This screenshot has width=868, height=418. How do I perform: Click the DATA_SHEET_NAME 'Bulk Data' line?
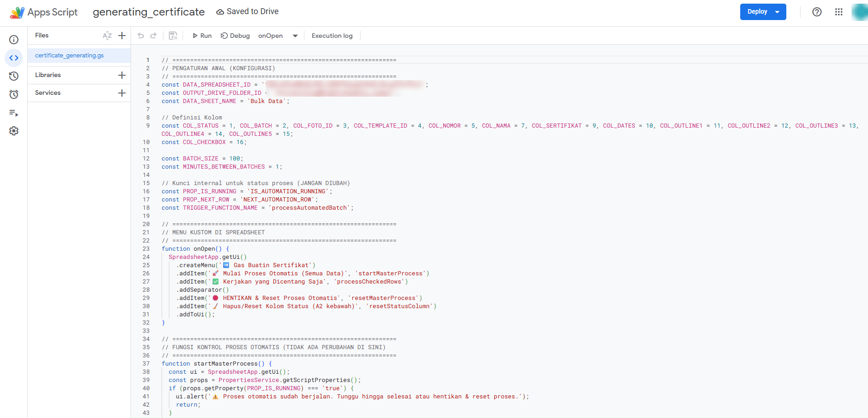tap(225, 101)
